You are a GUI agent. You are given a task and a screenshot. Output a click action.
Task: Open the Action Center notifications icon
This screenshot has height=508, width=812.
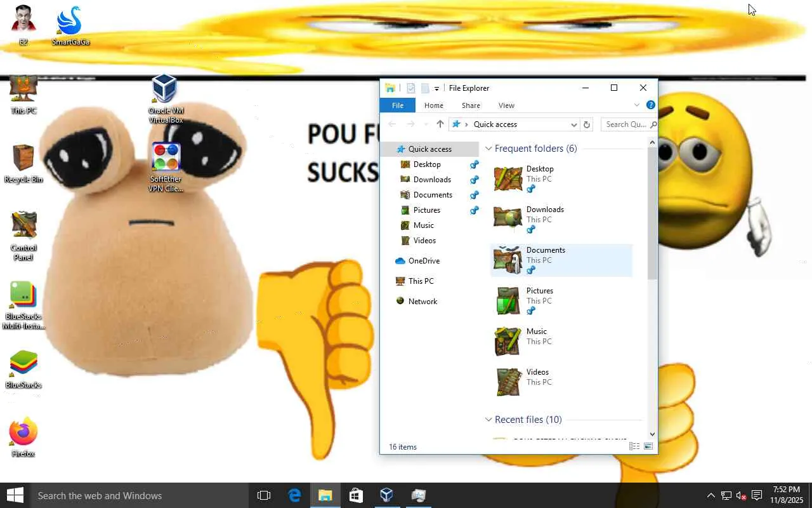click(x=756, y=495)
